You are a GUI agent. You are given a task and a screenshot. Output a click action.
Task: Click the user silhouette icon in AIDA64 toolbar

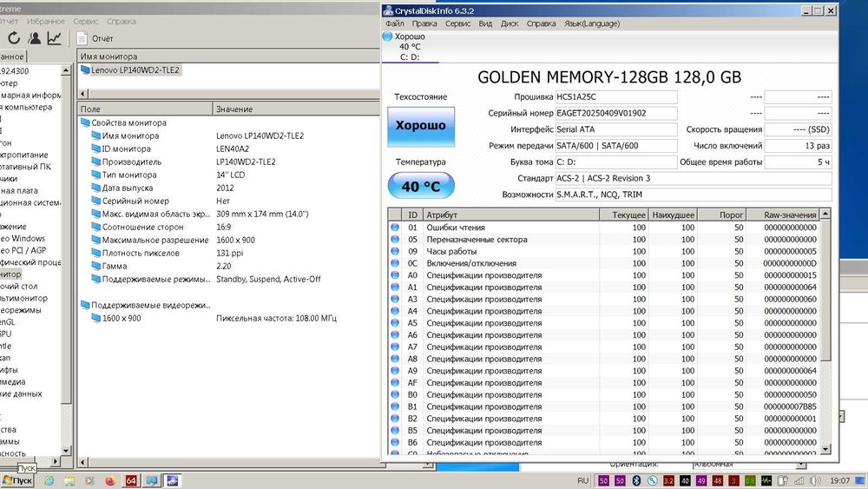tap(35, 38)
